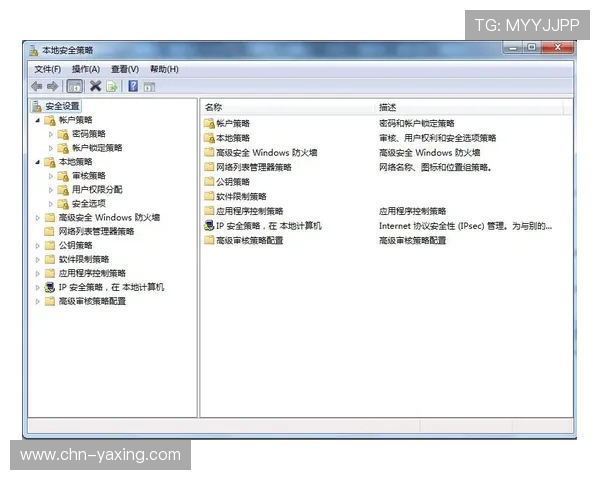Click the Forward arrow toolbar icon
The height and width of the screenshot is (480, 600).
coord(52,87)
